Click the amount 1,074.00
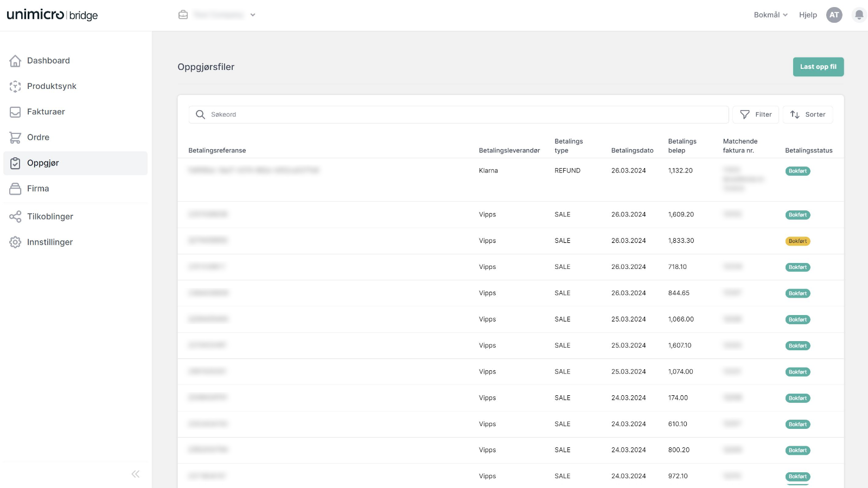 (x=680, y=372)
